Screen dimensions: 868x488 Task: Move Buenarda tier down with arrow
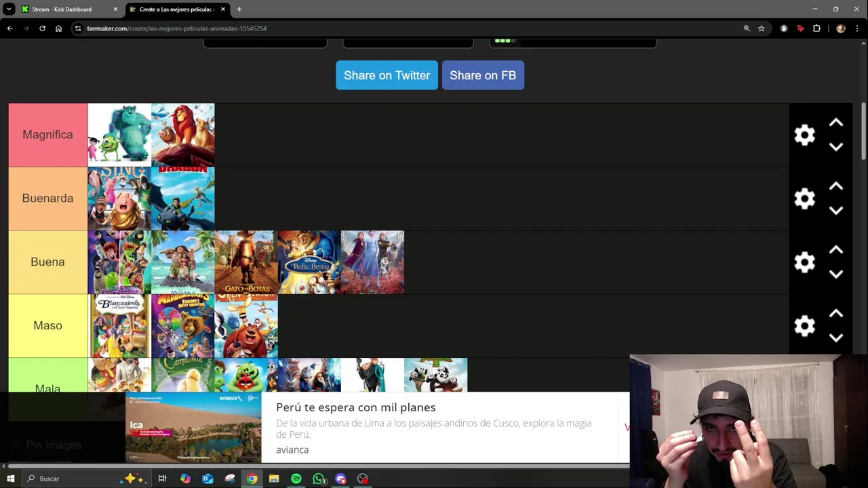click(x=835, y=210)
